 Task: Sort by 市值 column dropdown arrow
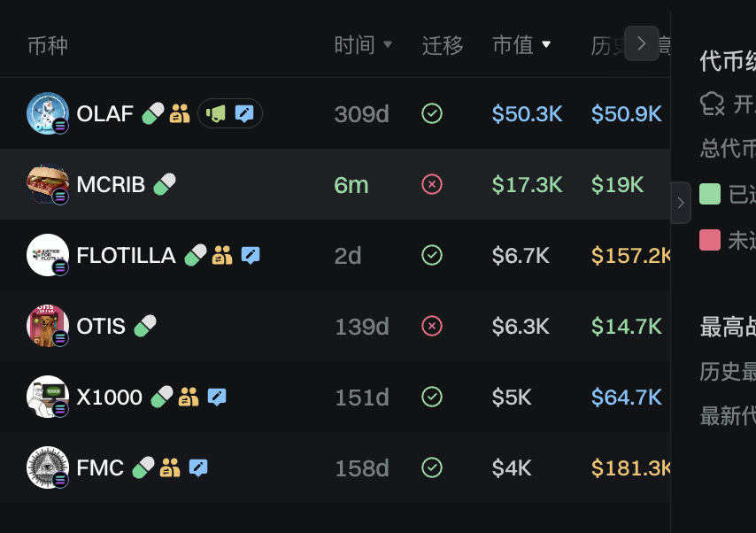[x=546, y=44]
